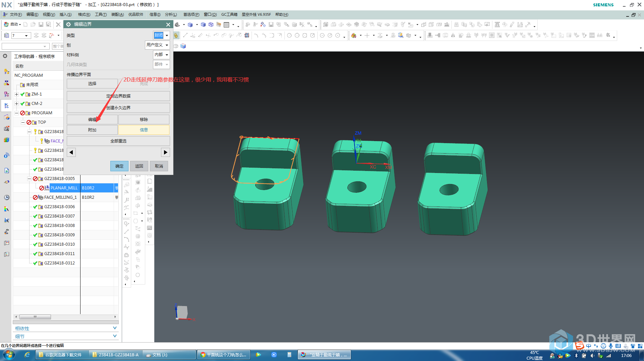The image size is (644, 361).
Task: Click the rectangle shape tool icon
Action: click(136, 213)
